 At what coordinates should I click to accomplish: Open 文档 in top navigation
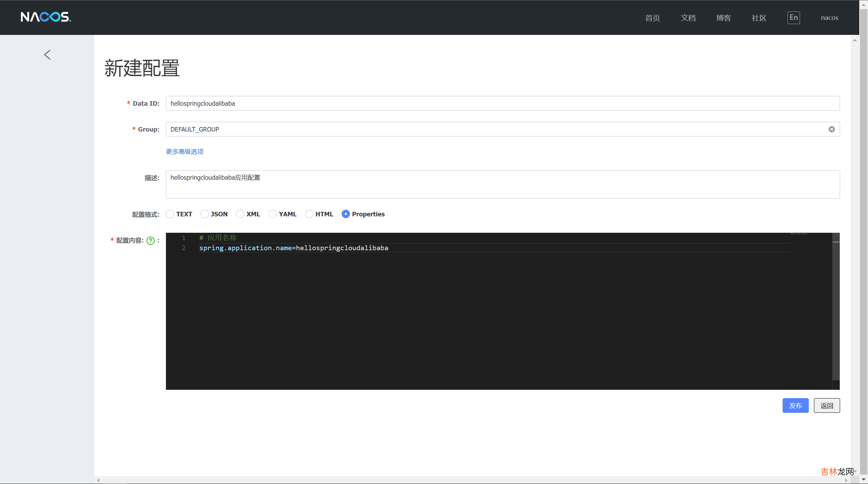coord(688,18)
